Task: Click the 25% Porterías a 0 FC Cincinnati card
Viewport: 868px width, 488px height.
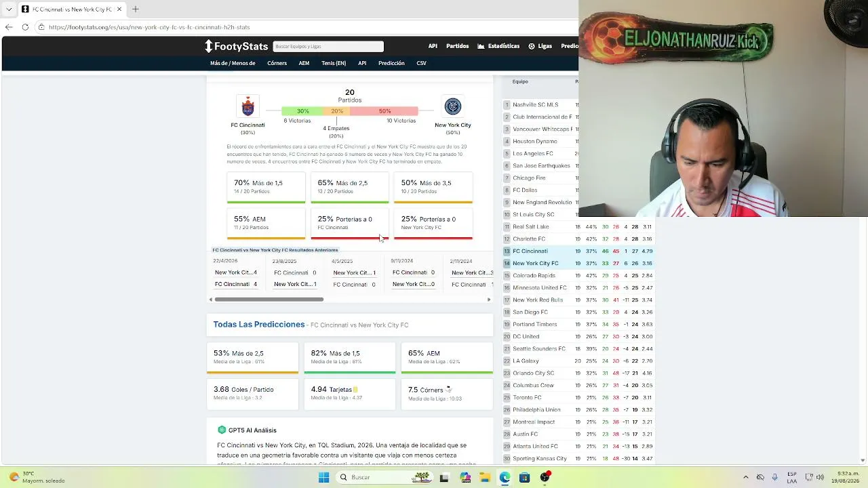Action: pyautogui.click(x=350, y=224)
